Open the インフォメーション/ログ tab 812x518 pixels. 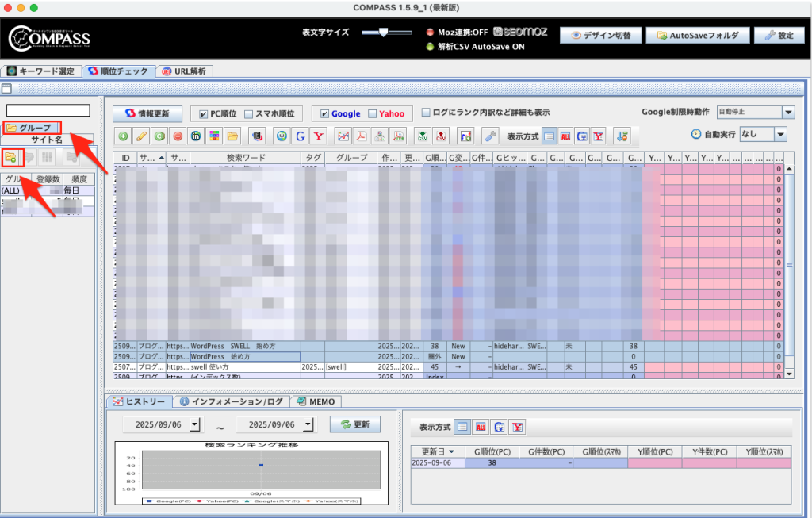click(x=233, y=401)
